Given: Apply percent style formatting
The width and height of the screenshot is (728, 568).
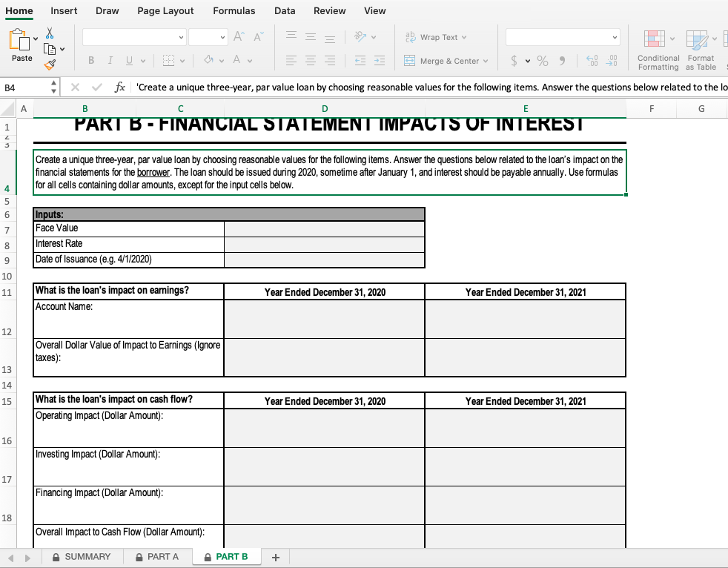Looking at the screenshot, I should 542,61.
